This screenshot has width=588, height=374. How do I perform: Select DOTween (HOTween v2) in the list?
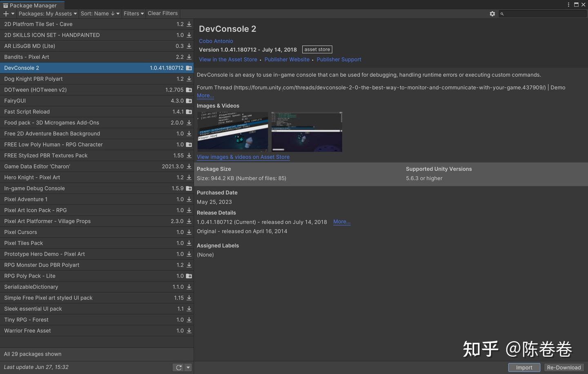[x=97, y=90]
